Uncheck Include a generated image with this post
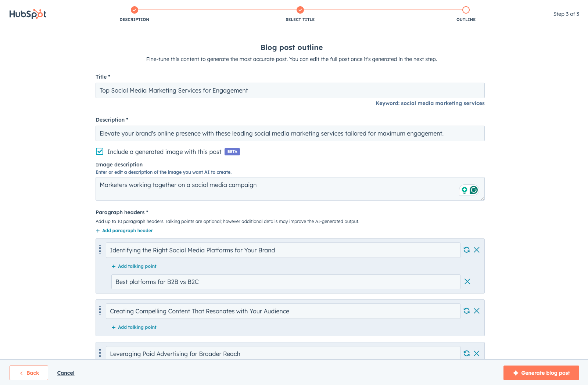Viewport: 588px width, 385px height. pos(100,151)
